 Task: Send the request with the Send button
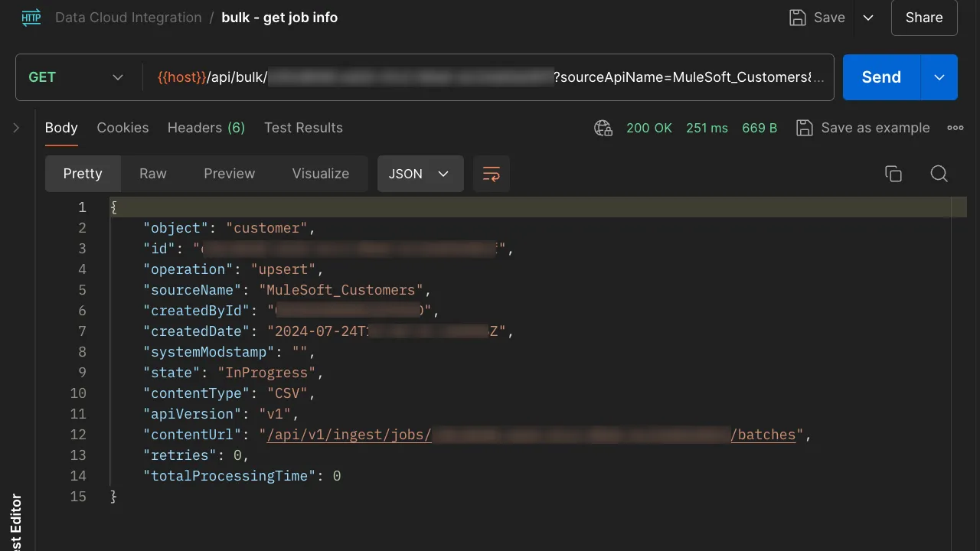[x=881, y=77]
